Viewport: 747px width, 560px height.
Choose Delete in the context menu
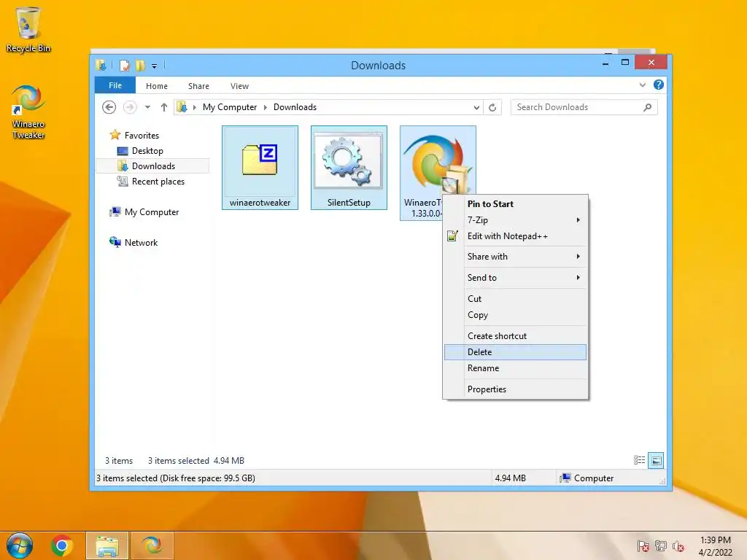click(x=516, y=352)
